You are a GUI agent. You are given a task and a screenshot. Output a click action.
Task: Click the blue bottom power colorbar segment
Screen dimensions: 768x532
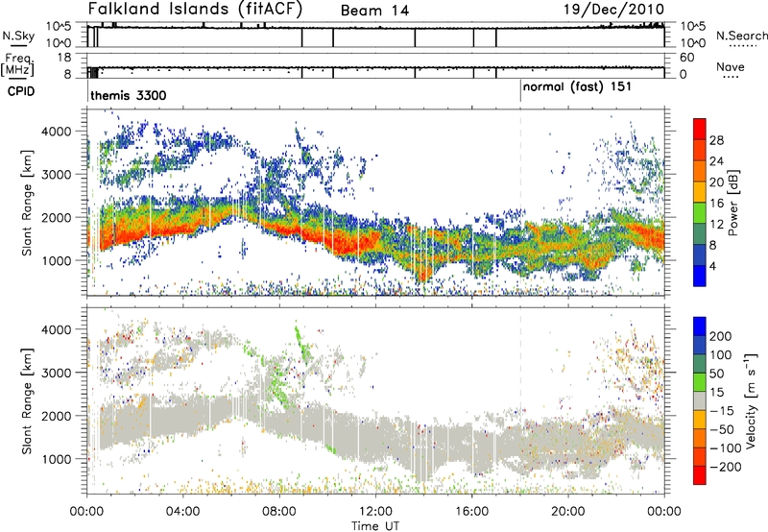(700, 276)
